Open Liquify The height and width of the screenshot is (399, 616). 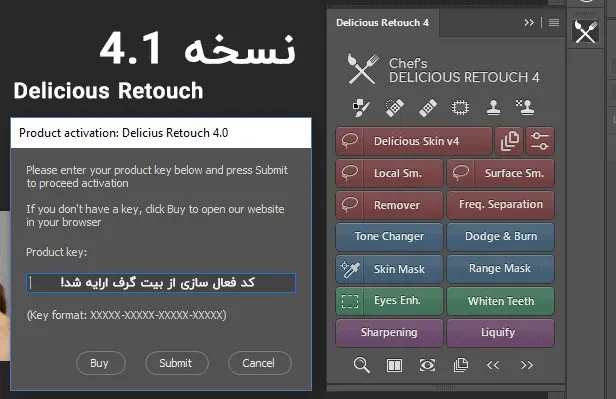500,333
